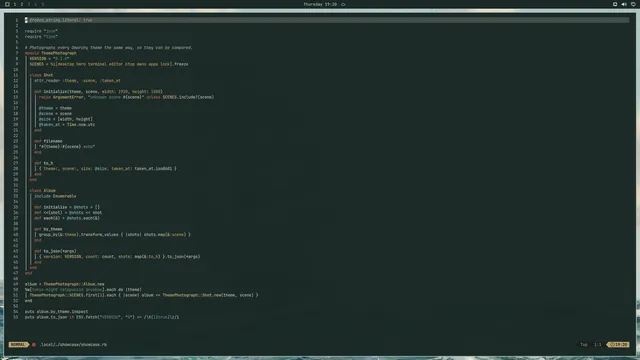Open the launcher icon in the top bar
Viewport: 640px width, 360px height.
point(7,4)
